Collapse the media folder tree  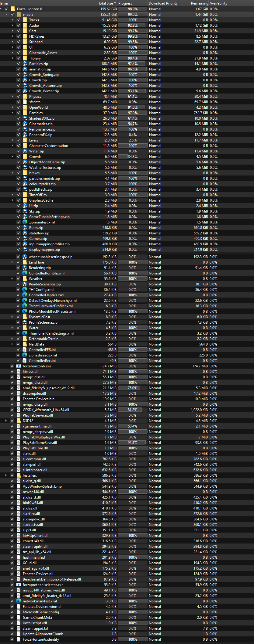pyautogui.click(x=6, y=15)
